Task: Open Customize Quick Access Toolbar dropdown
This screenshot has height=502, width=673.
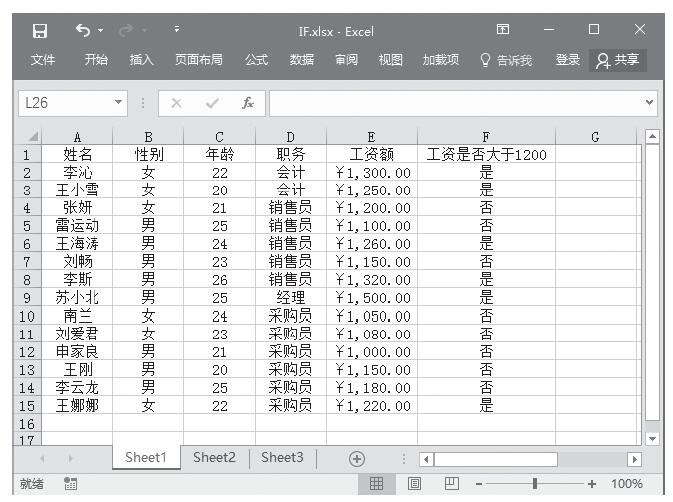Action: coord(177,31)
